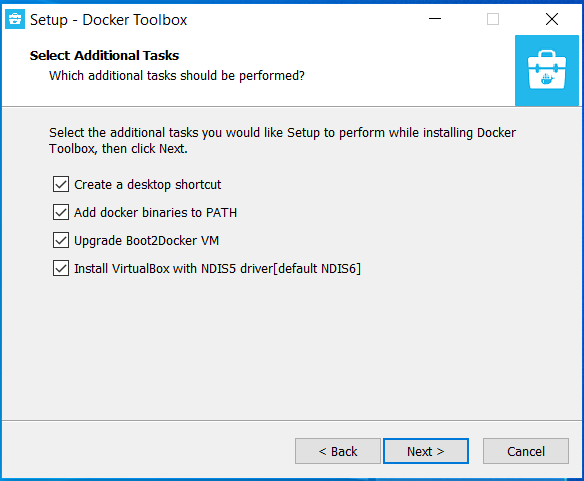The height and width of the screenshot is (481, 584).
Task: Click the Setup - Docker Toolbox title text
Action: [x=108, y=20]
